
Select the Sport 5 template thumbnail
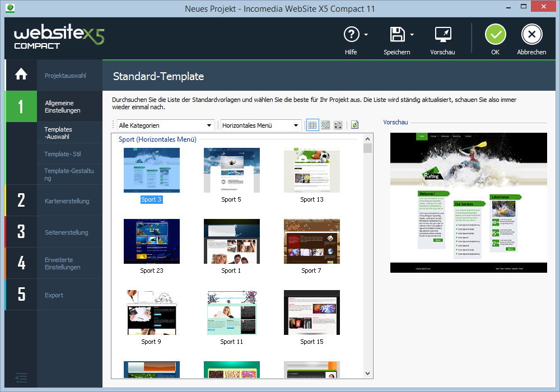[x=232, y=170]
